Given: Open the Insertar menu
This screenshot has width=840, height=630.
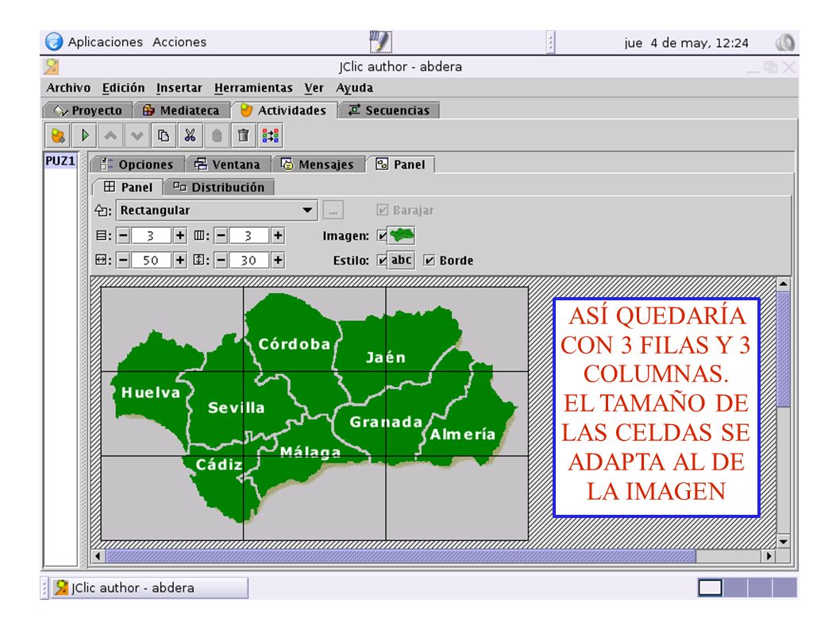Looking at the screenshot, I should 179,87.
